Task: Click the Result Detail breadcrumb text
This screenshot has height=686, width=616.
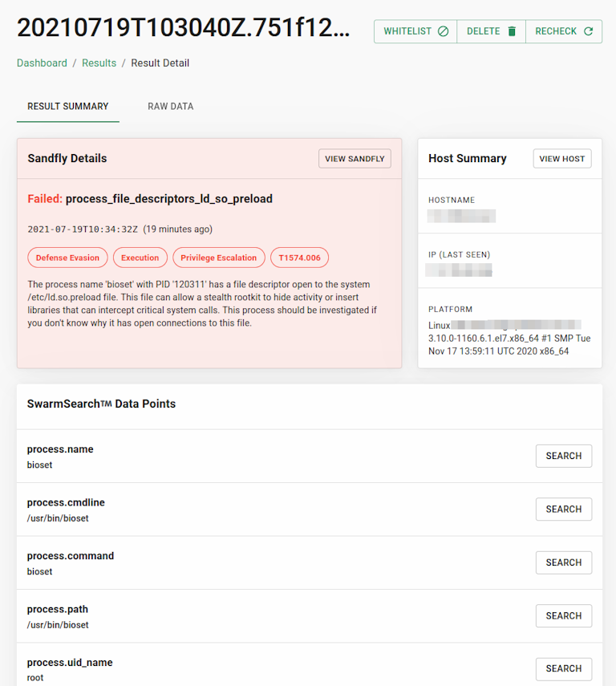Action: pos(160,63)
